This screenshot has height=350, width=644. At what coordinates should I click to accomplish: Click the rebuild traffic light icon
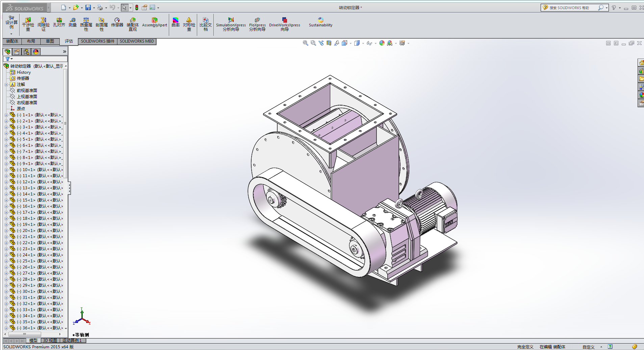(x=137, y=7)
